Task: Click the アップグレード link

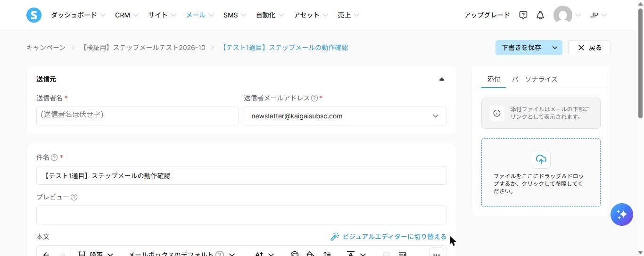Action: point(487,15)
